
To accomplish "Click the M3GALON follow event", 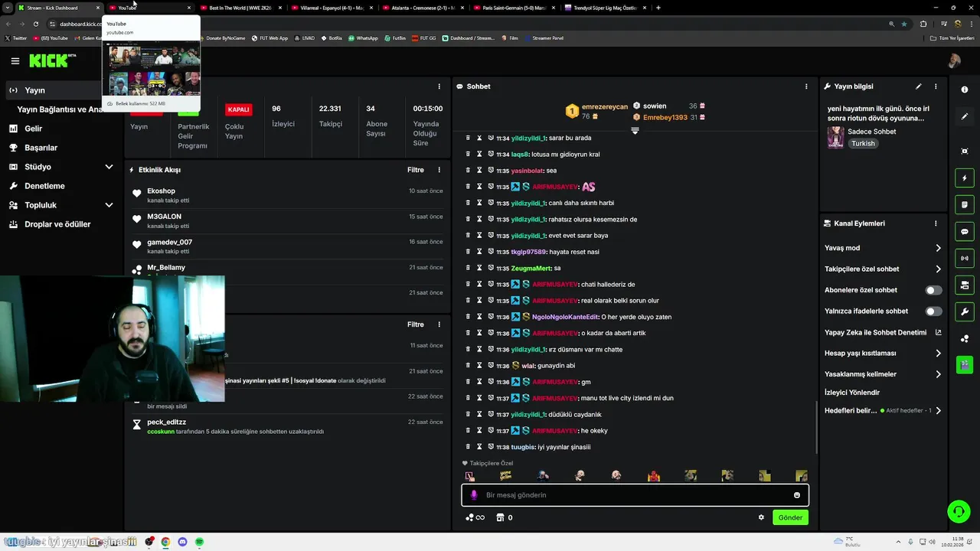I will (287, 220).
